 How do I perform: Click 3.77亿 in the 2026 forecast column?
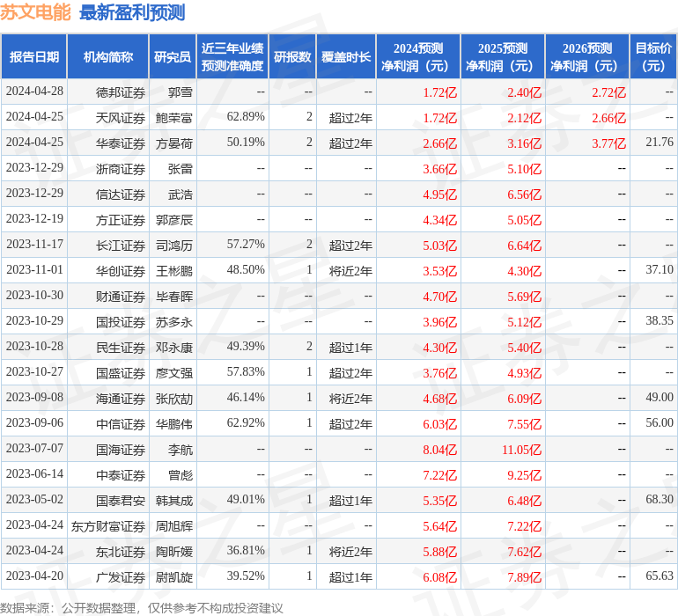608,143
